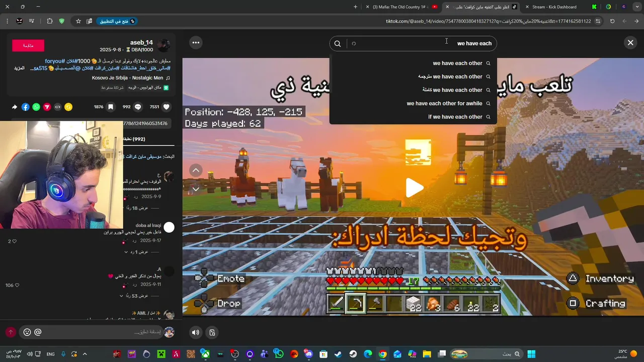644x362 pixels.
Task: Open the emoji picker in the comment box
Action: [27, 332]
